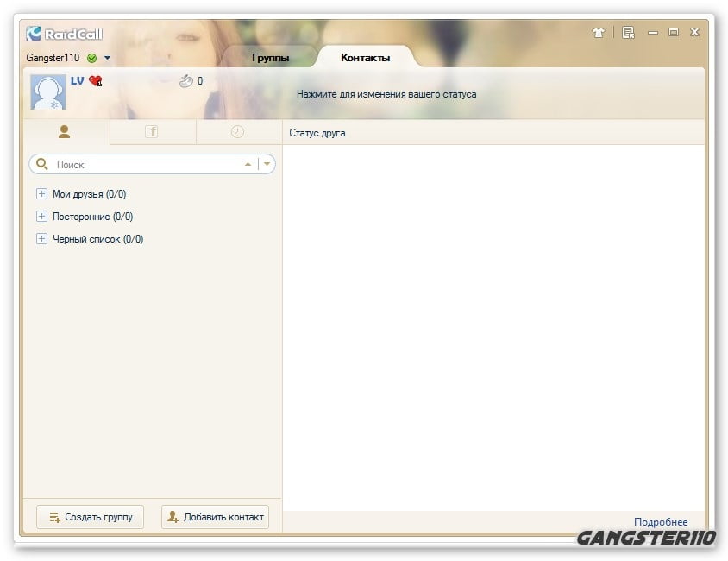Click the green online status icon
The height and width of the screenshot is (561, 728).
pyautogui.click(x=91, y=59)
